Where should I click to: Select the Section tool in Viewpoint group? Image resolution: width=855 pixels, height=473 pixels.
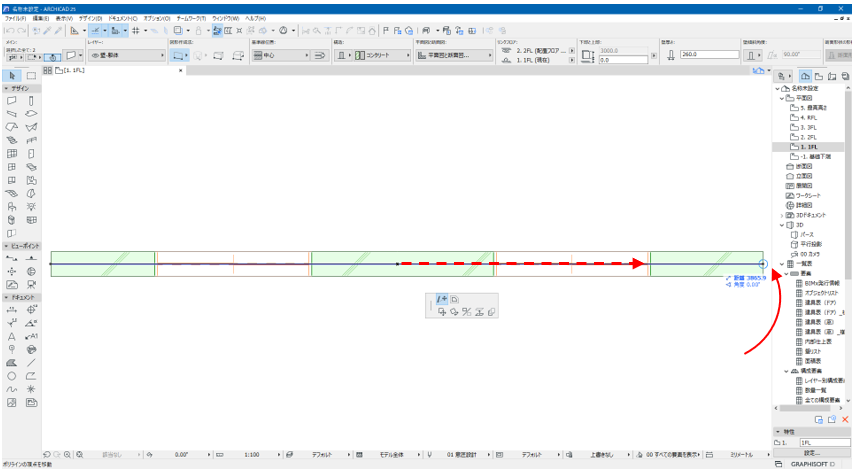11,258
